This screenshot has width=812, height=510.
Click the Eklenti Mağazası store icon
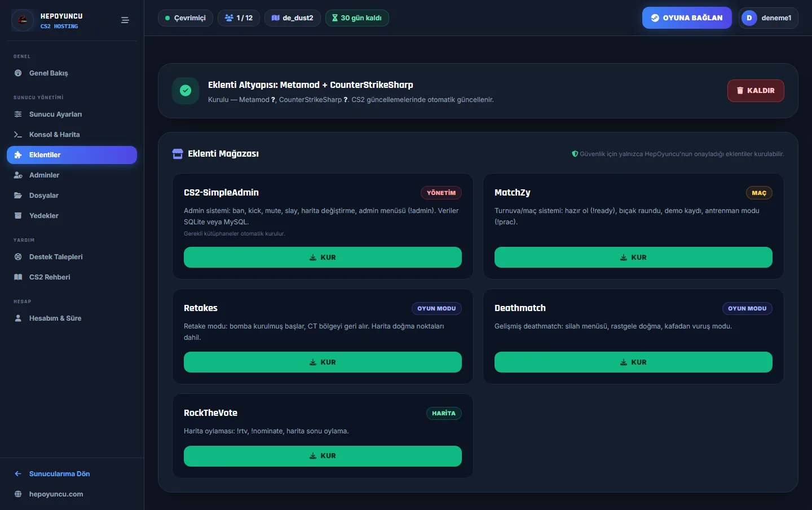[x=178, y=154]
